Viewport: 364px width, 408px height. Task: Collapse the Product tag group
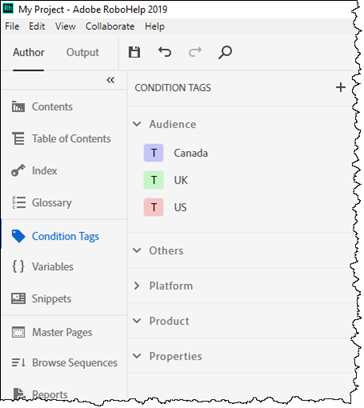137,321
